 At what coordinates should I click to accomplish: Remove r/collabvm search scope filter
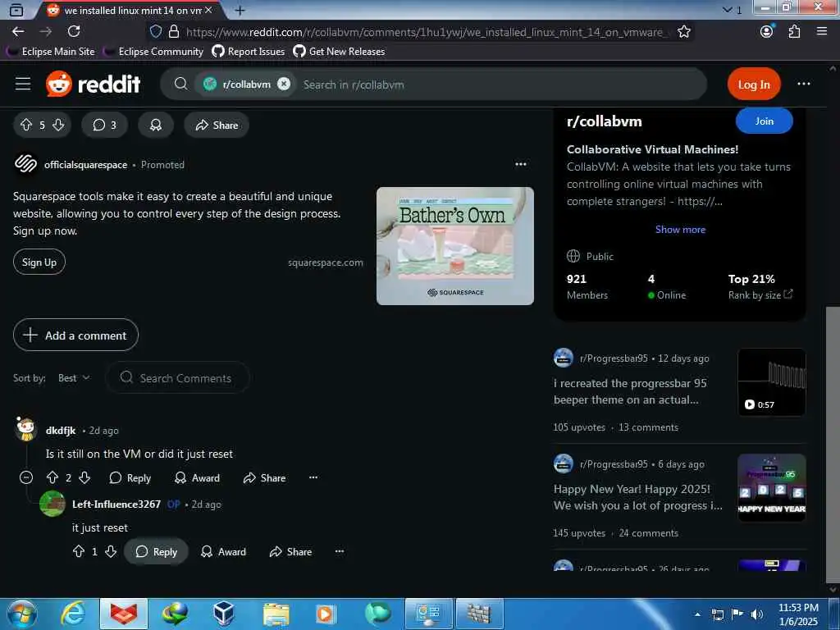(x=284, y=84)
